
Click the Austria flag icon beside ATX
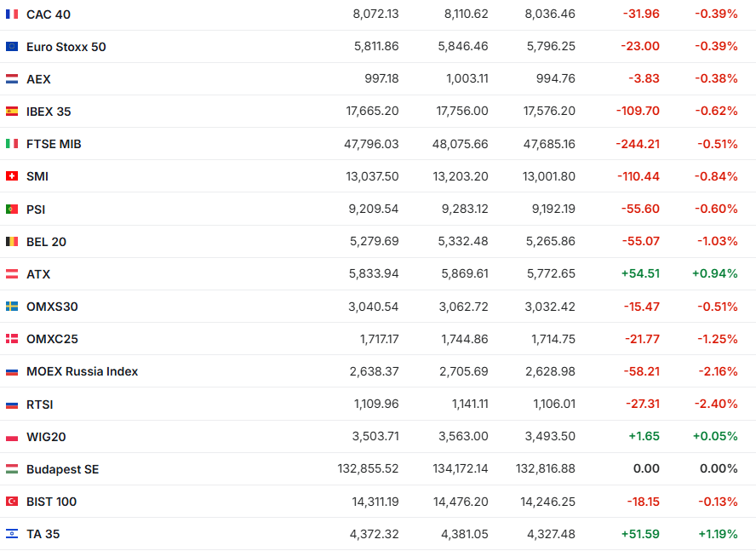coord(12,274)
